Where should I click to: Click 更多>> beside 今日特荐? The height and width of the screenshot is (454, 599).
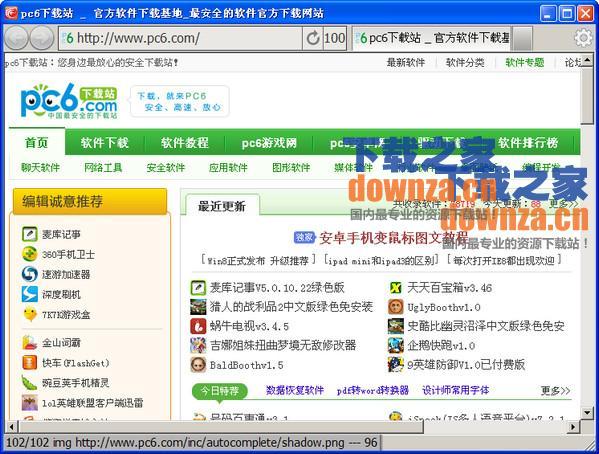(555, 391)
